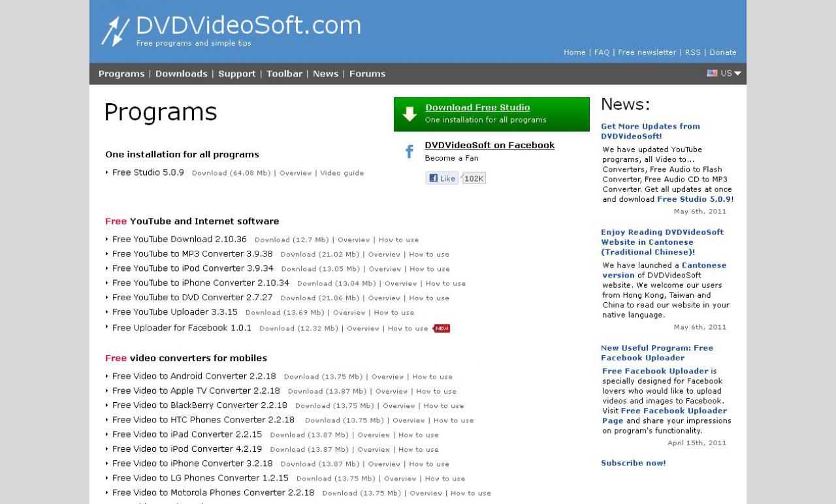Open the Cantonese version link

pyautogui.click(x=664, y=270)
